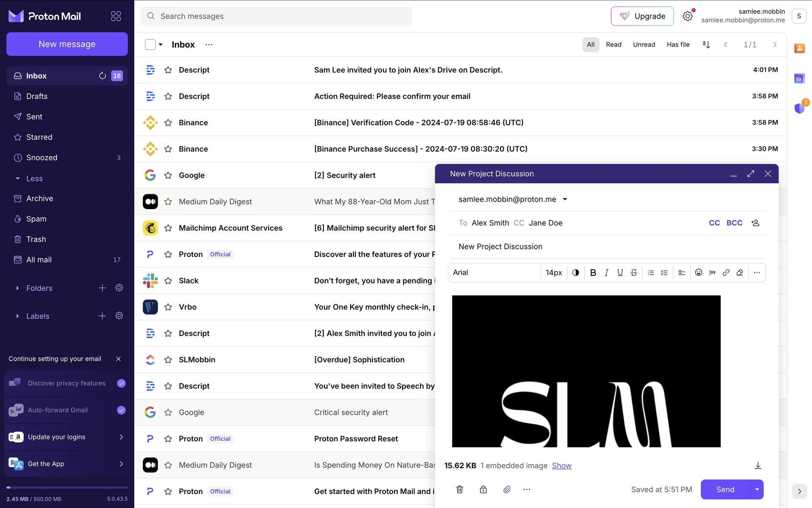
Task: Click the attachment paperclip icon in composer
Action: [x=507, y=489]
